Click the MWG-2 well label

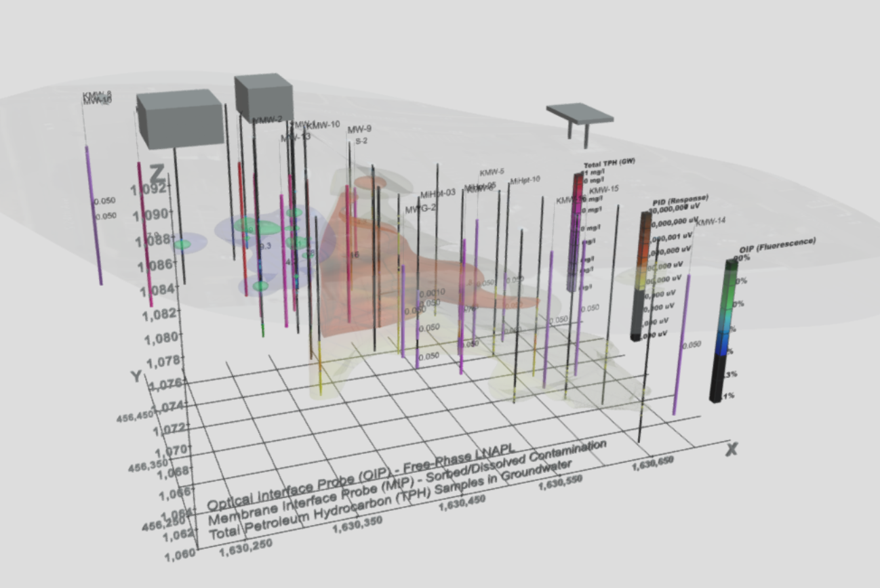pyautogui.click(x=420, y=209)
